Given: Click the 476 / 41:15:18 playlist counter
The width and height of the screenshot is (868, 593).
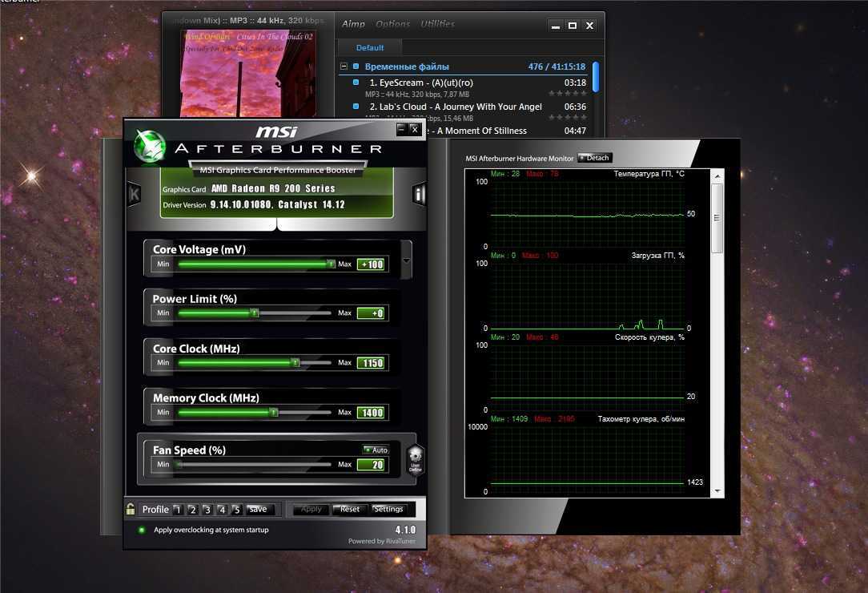Looking at the screenshot, I should (x=557, y=67).
